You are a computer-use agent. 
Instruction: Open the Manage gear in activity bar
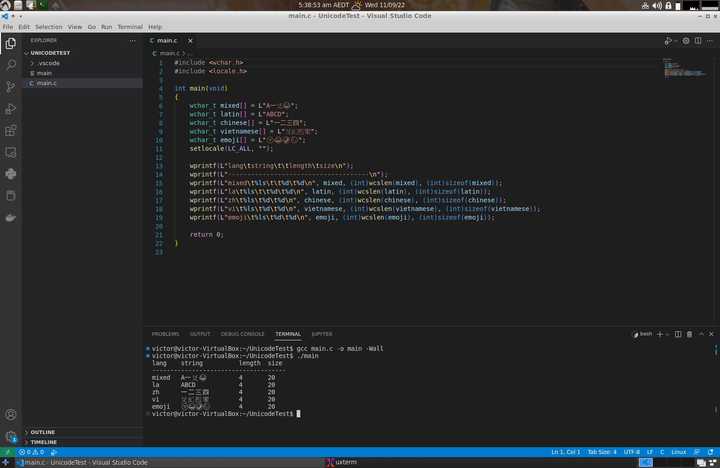click(11, 436)
